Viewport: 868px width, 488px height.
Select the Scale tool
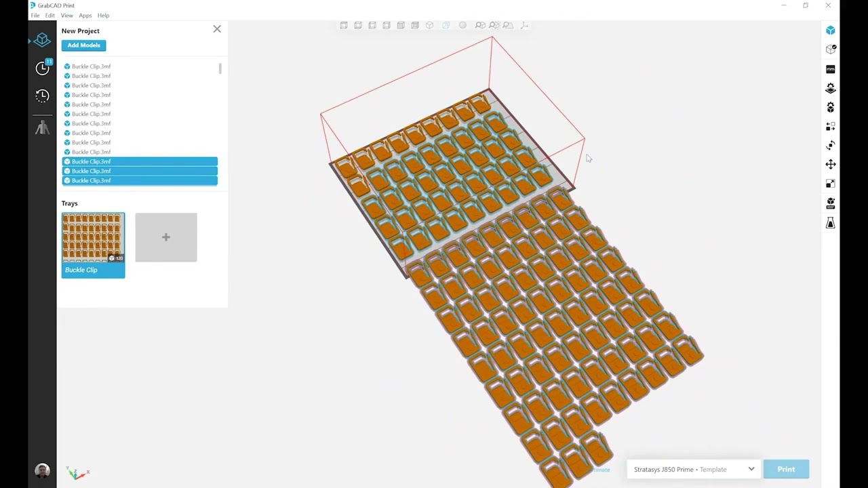(830, 184)
